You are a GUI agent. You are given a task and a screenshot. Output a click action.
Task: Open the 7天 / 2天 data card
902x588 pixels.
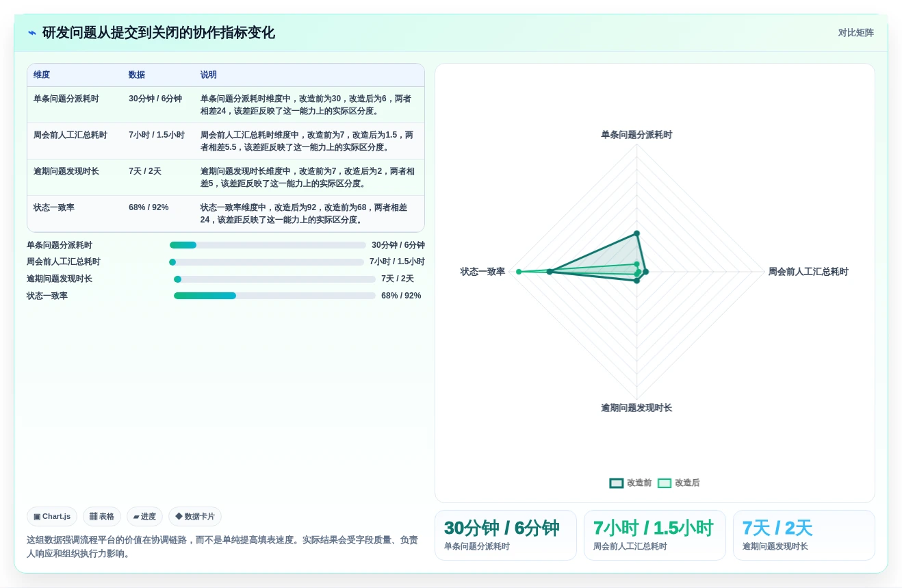803,535
